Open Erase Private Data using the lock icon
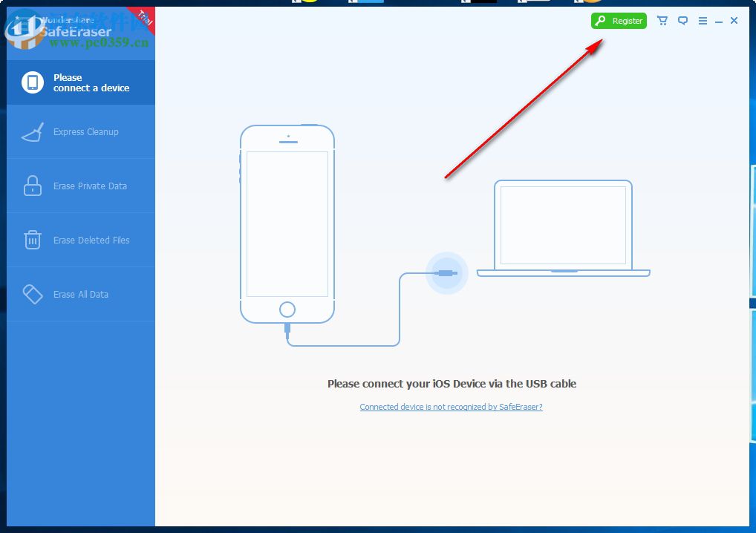 tap(31, 186)
